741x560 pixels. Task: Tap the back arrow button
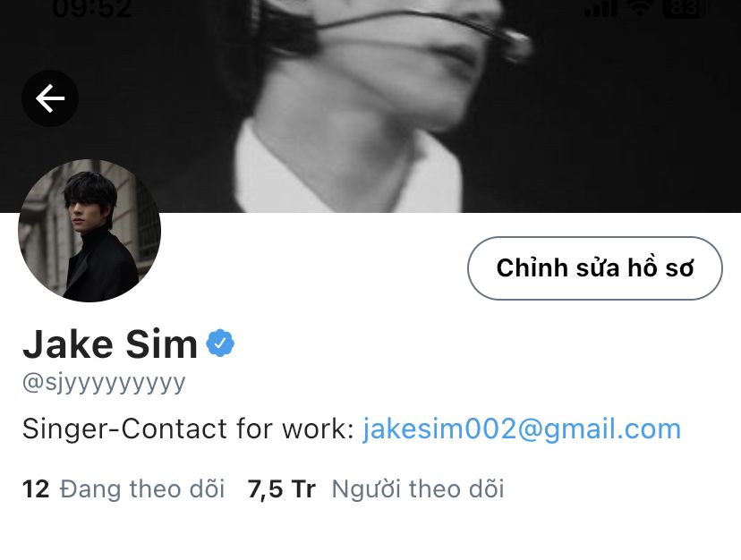click(50, 98)
